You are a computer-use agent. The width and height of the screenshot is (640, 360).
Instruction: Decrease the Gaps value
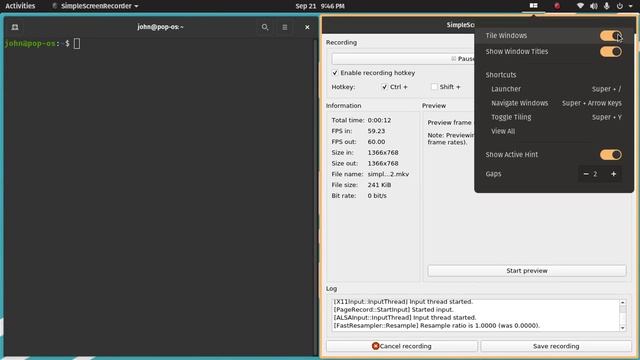586,174
